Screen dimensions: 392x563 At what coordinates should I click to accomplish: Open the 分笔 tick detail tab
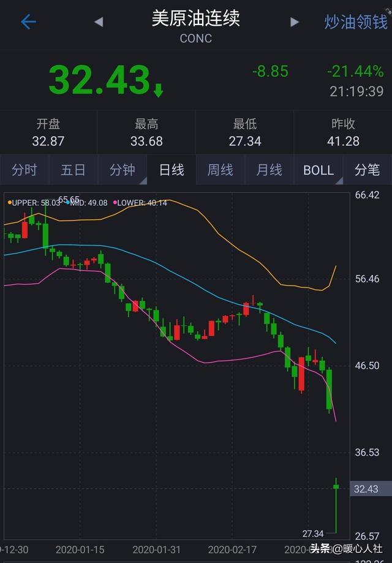[367, 170]
